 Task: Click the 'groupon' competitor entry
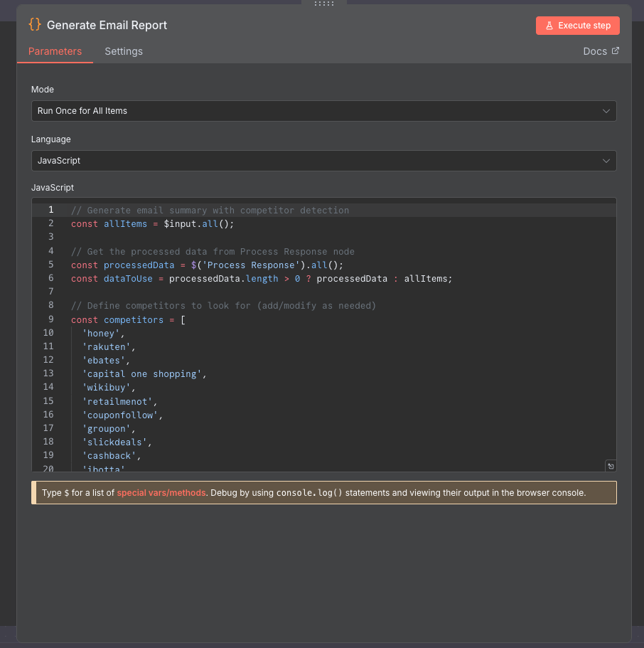pyautogui.click(x=109, y=428)
